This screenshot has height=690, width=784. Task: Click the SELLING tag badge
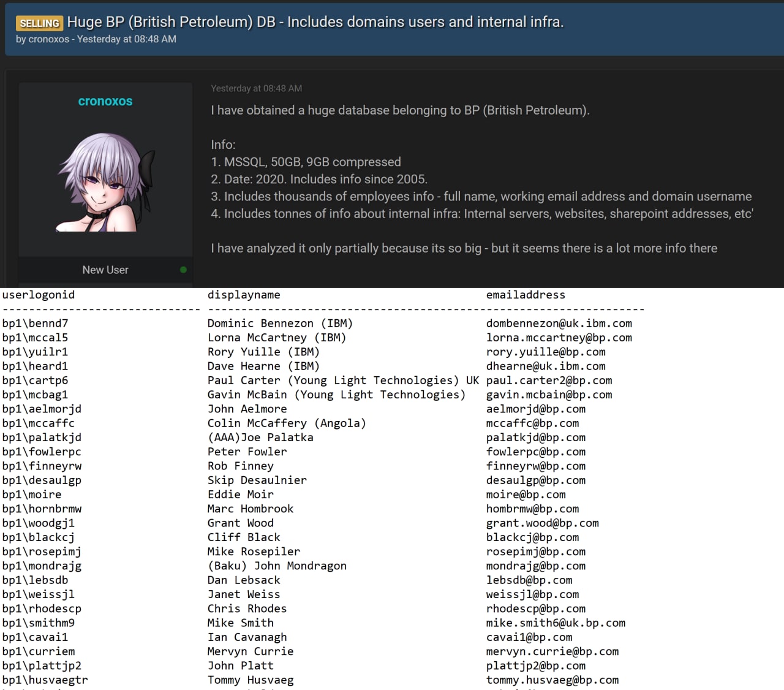click(39, 23)
